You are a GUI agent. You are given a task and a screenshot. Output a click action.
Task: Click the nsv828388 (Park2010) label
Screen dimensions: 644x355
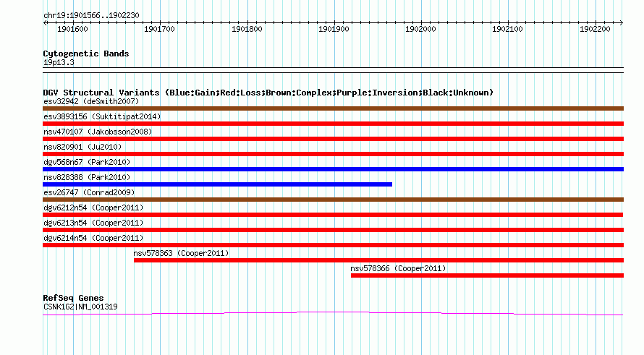point(87,177)
